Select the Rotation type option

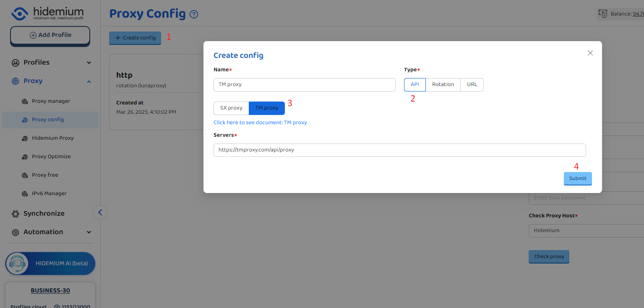point(443,85)
